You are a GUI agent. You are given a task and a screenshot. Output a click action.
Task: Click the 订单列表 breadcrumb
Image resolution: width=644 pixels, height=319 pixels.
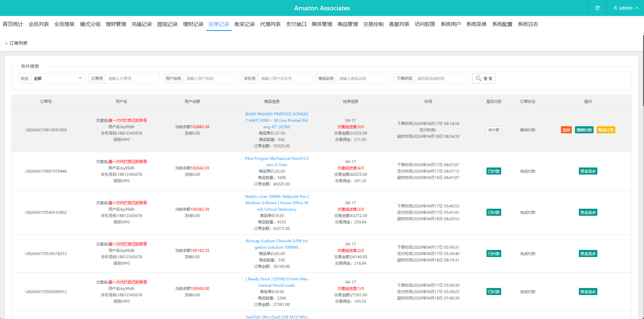click(x=19, y=43)
